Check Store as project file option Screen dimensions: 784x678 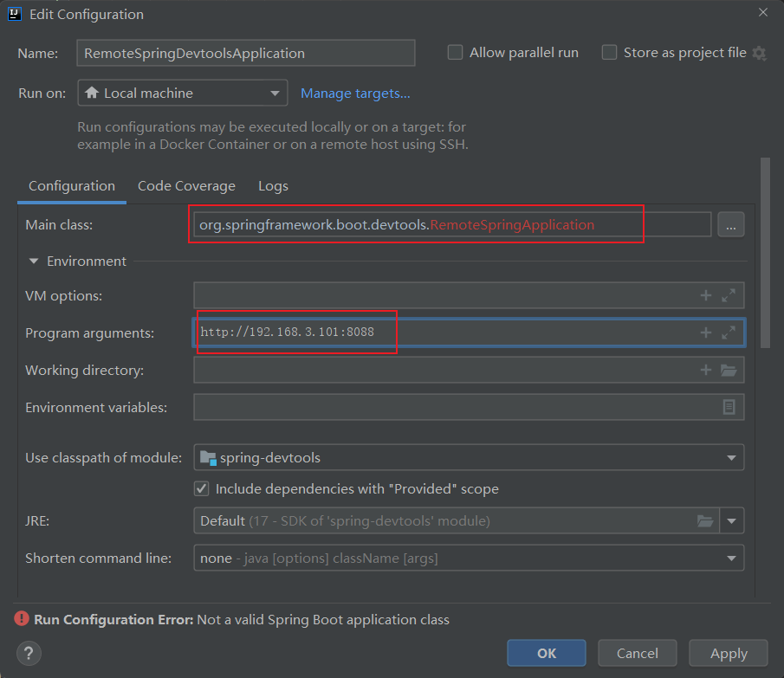tap(609, 53)
